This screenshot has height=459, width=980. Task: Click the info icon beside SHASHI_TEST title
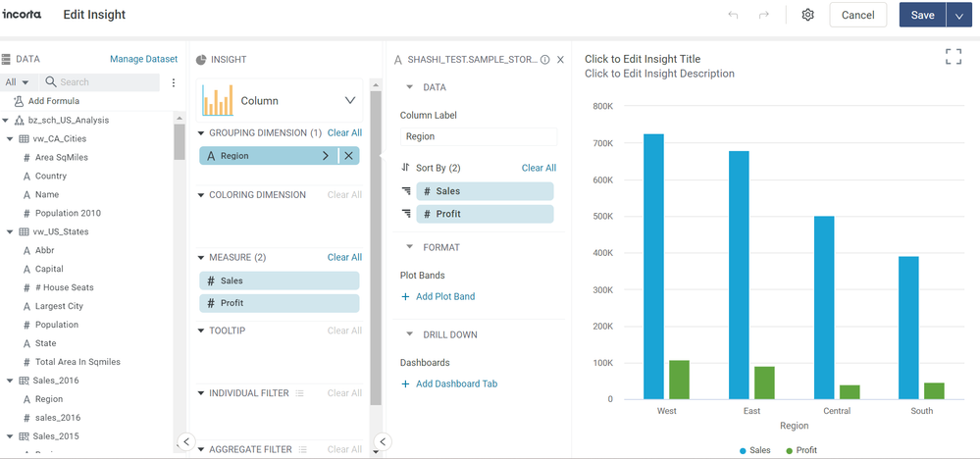(545, 60)
